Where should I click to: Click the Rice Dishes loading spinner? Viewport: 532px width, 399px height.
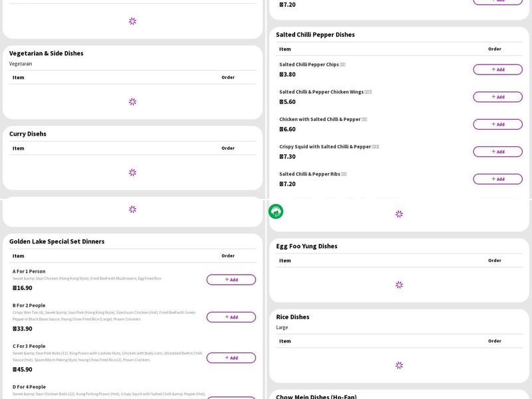point(399,365)
